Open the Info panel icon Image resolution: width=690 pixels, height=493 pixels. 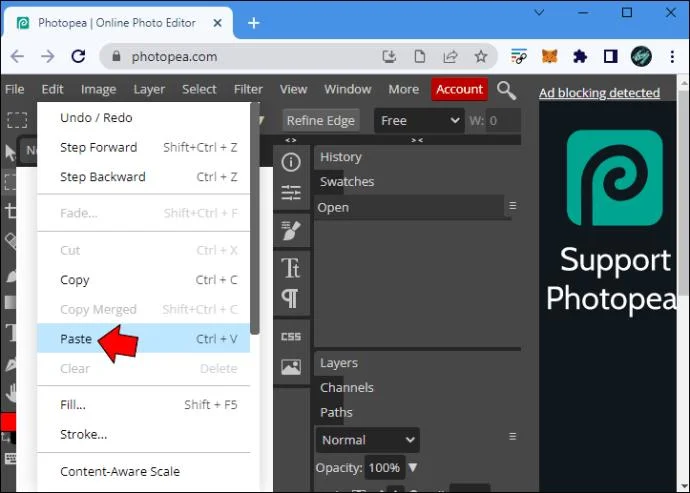click(291, 162)
